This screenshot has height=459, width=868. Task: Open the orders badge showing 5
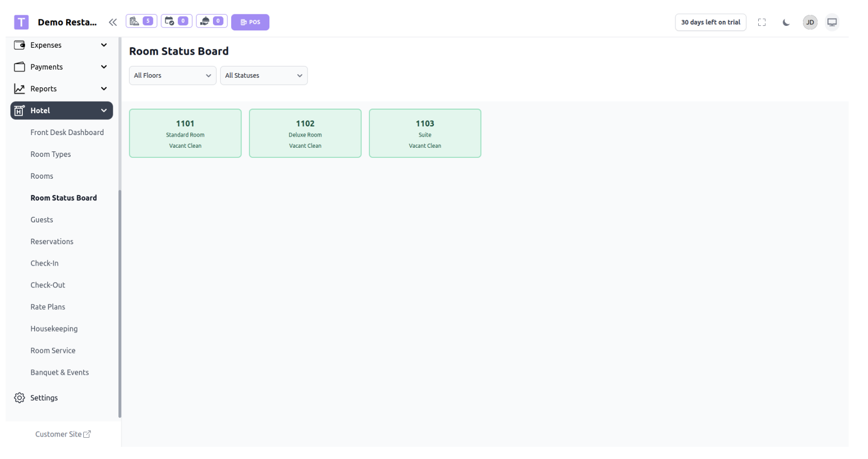(141, 21)
